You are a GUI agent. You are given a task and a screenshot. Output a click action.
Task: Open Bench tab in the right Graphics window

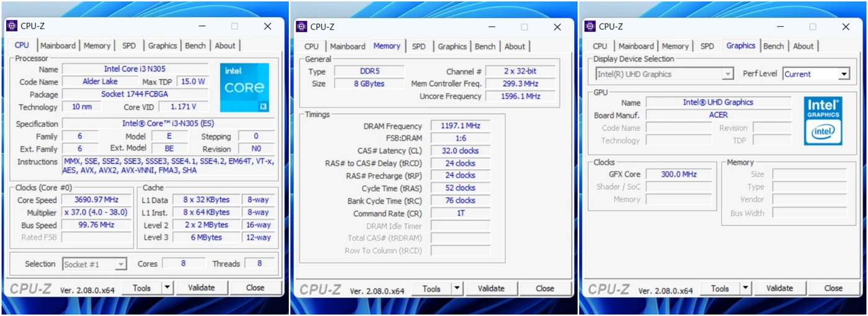(x=774, y=46)
